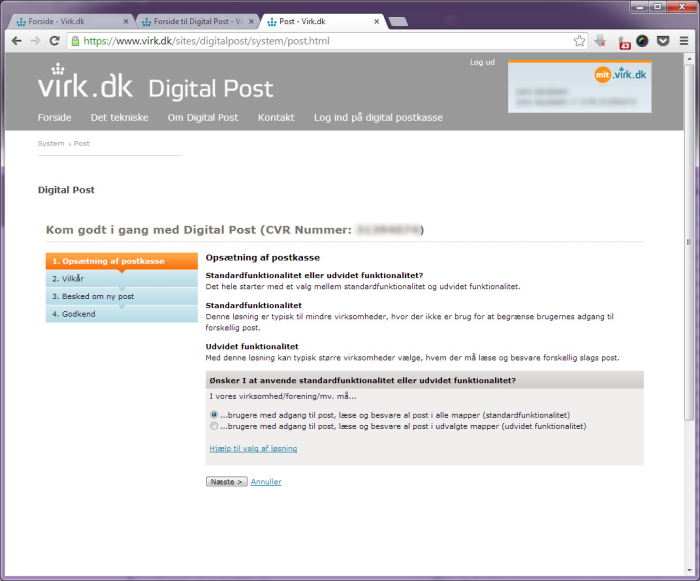Go back using browser back arrow
700x581 pixels.
[x=17, y=41]
